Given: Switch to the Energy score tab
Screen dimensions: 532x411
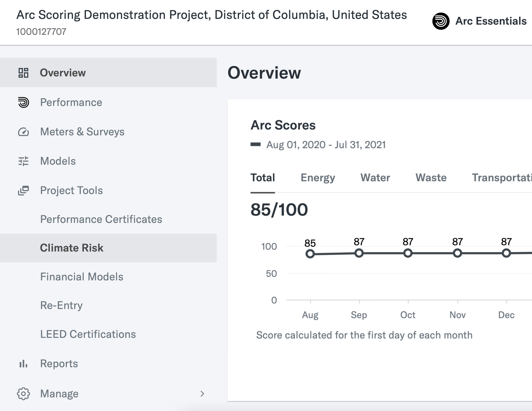Looking at the screenshot, I should click(x=318, y=178).
